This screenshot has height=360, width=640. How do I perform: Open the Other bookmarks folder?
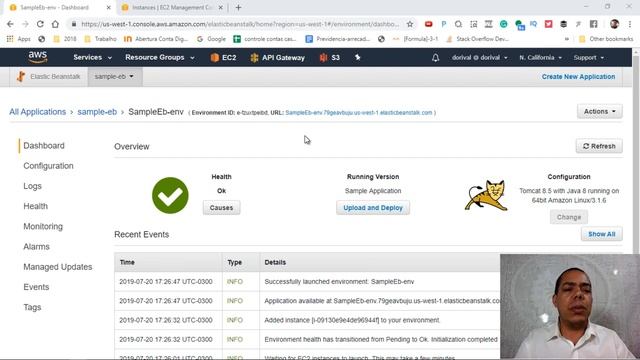coord(606,39)
